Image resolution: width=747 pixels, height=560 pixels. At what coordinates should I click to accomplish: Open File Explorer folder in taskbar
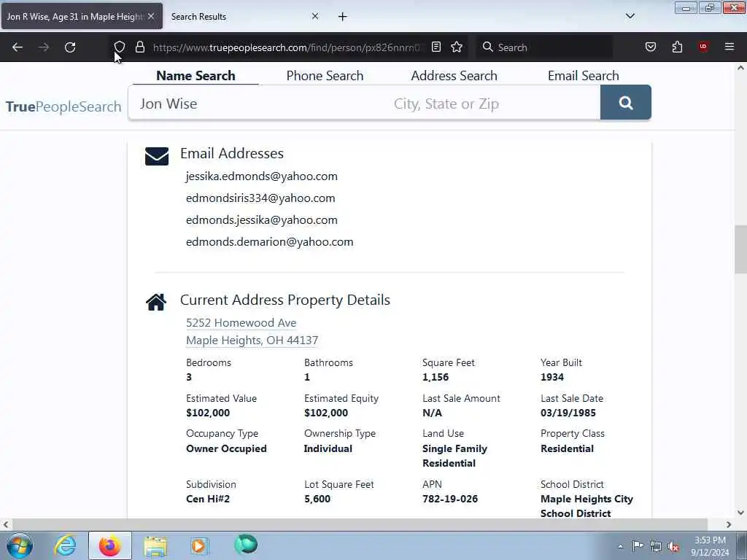(155, 546)
